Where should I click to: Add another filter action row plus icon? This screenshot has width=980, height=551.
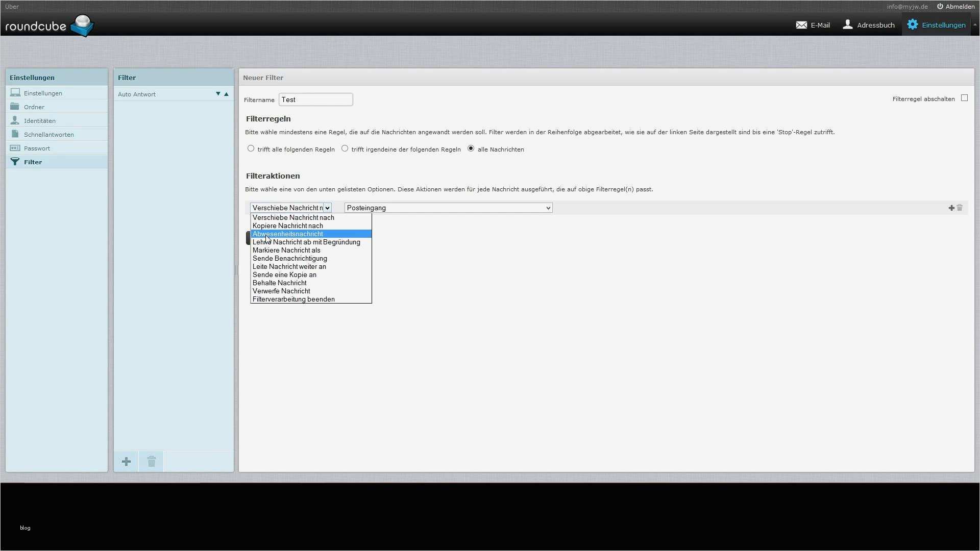[951, 208]
